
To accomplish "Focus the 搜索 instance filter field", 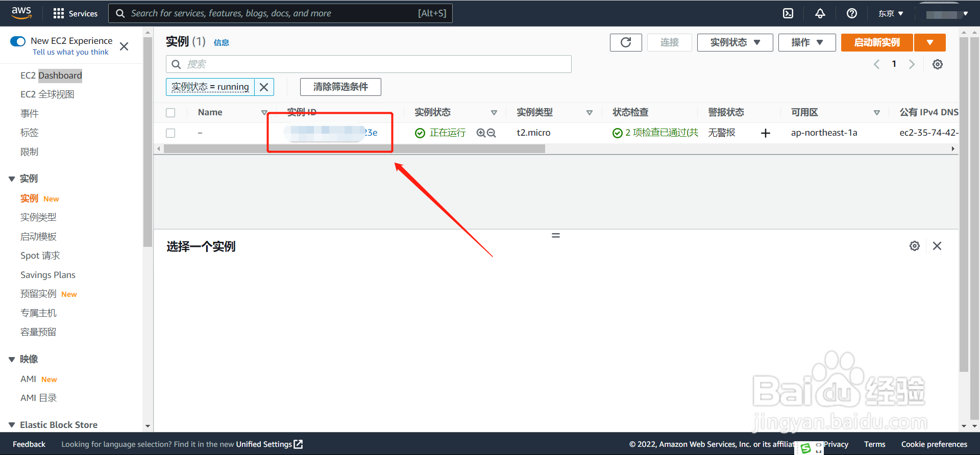I will [369, 64].
